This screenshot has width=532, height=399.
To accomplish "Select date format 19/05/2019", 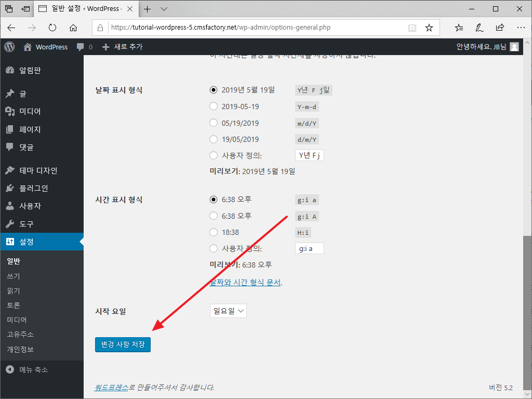I will [214, 139].
